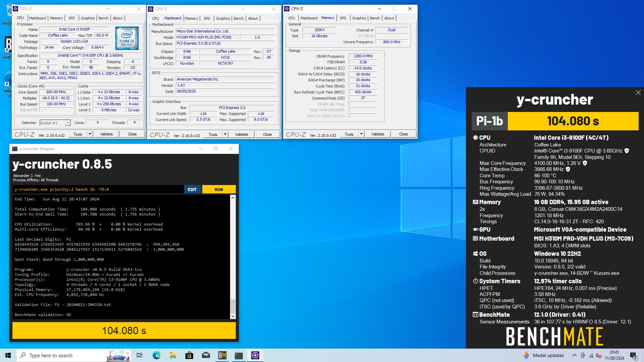
Task: Click the System Timers clock icon
Action: tap(475, 281)
